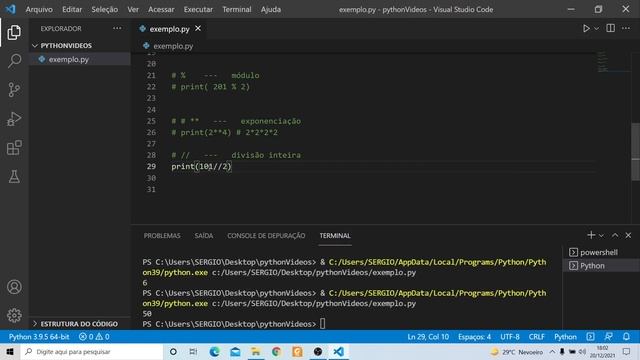Open new terminal profile dropdown arrow

pyautogui.click(x=601, y=236)
